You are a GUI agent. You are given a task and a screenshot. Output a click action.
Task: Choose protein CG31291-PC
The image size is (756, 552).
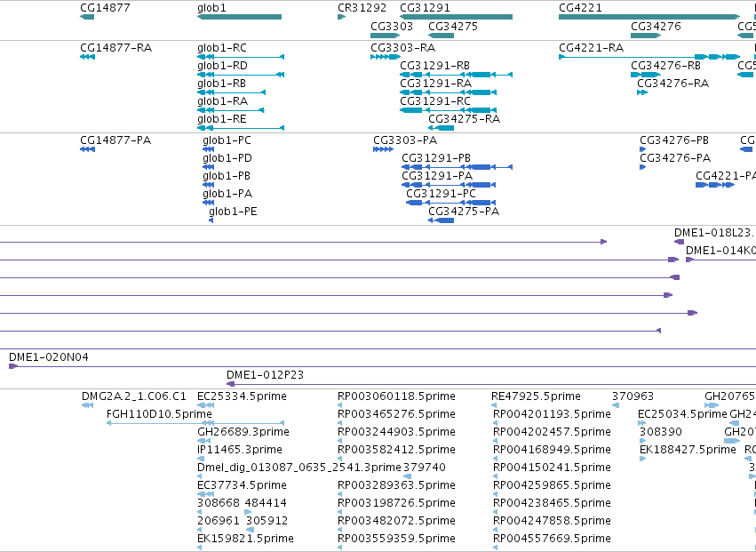click(451, 203)
